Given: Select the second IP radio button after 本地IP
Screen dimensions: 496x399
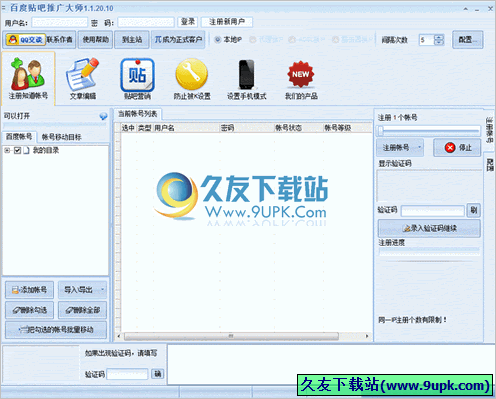Looking at the screenshot, I should [x=253, y=40].
